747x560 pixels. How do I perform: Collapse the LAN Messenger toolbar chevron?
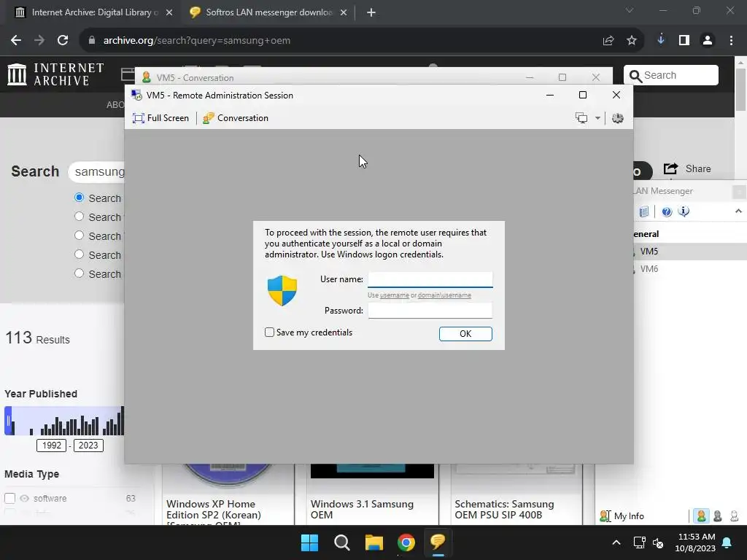pos(738,211)
